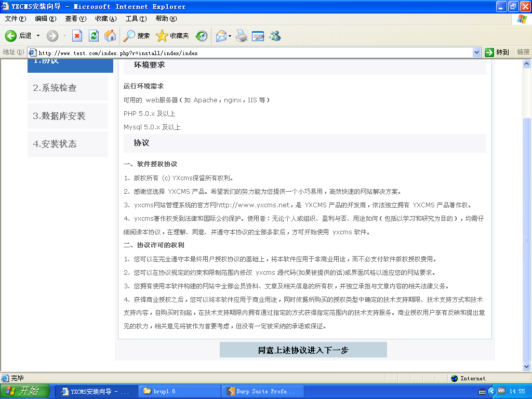Go to the Home page icon
The height and width of the screenshot is (399, 532).
coord(110,36)
